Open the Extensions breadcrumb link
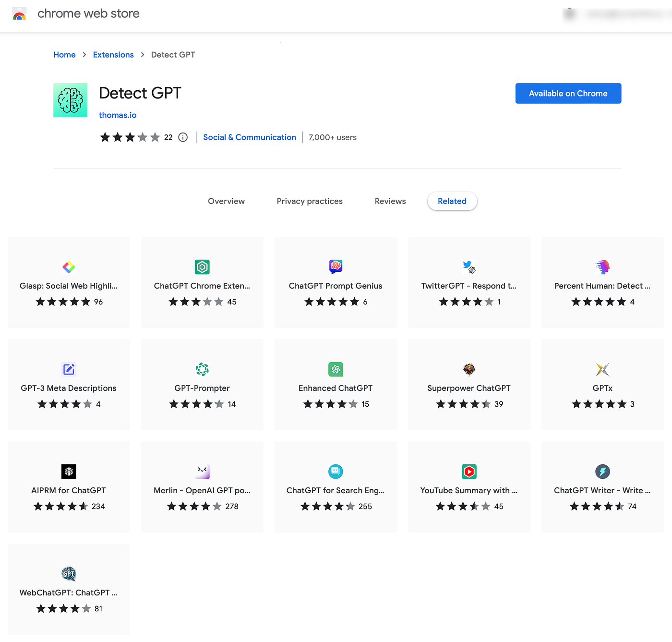The width and height of the screenshot is (672, 642). tap(113, 55)
